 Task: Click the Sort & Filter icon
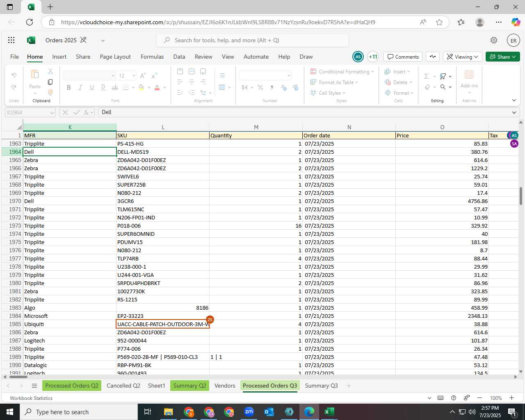443,76
